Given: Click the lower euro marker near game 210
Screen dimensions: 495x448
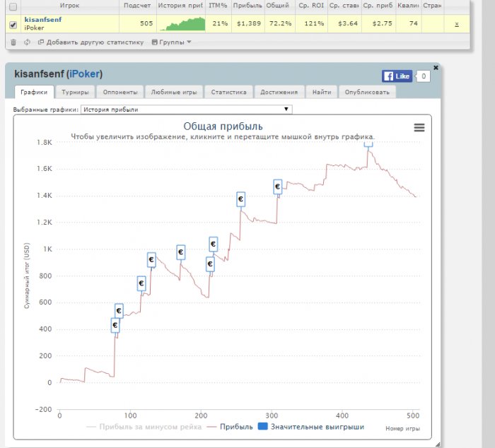Looking at the screenshot, I should tap(210, 264).
